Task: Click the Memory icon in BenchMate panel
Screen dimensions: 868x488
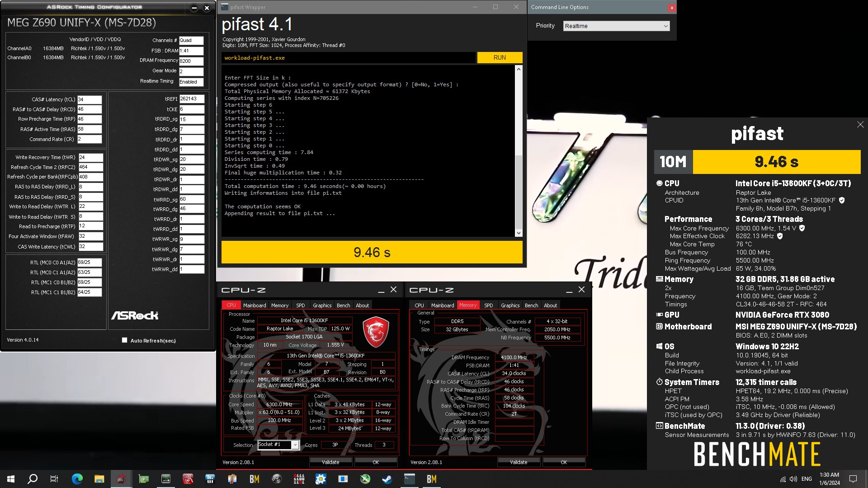Action: coord(659,279)
